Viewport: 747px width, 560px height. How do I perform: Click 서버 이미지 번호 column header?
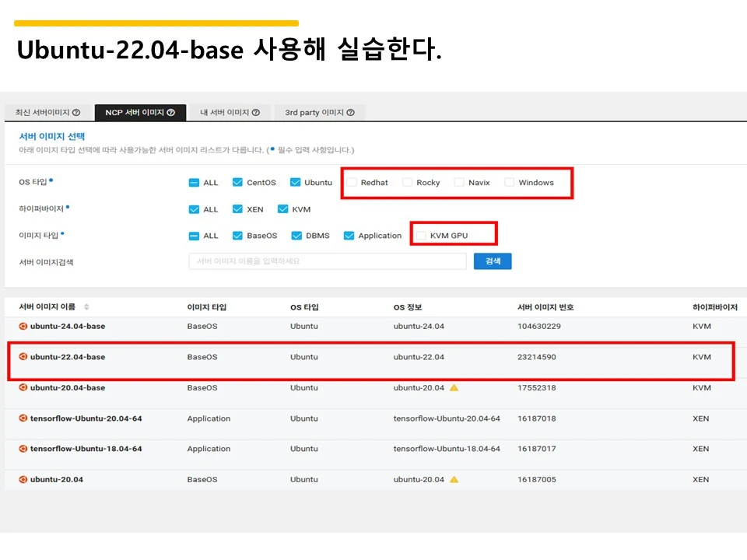(545, 307)
